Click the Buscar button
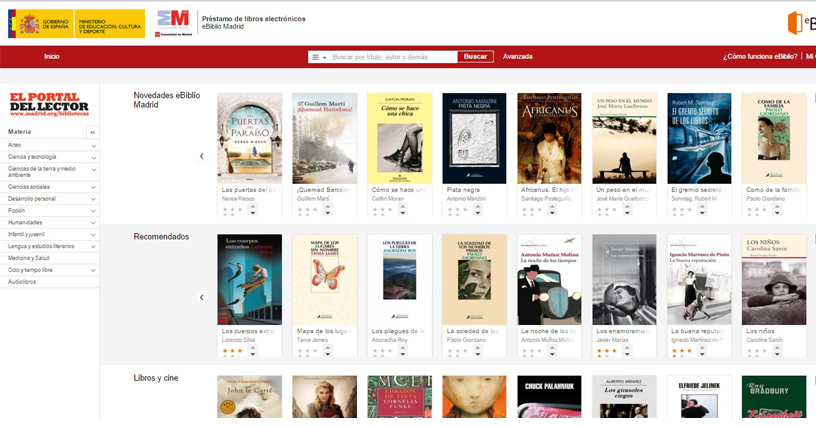 pyautogui.click(x=476, y=57)
